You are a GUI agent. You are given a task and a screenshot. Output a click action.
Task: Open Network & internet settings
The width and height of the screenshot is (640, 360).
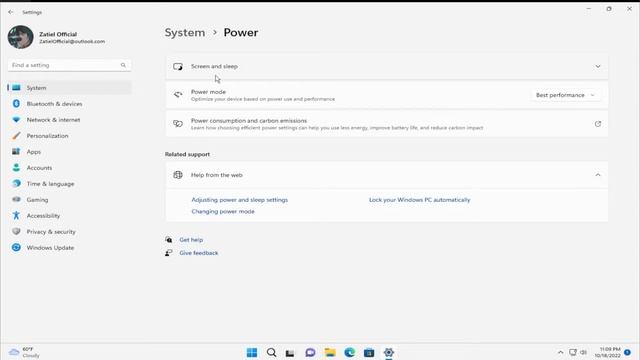point(69,120)
